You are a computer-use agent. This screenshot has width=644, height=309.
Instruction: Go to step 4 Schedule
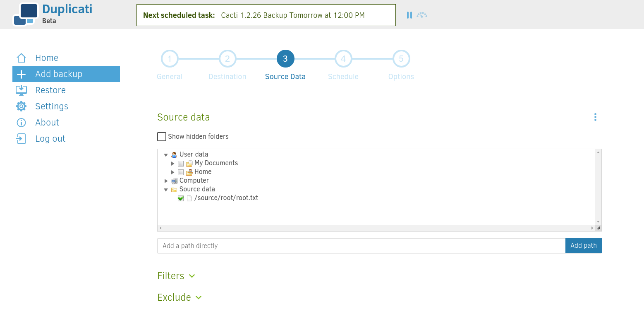click(x=343, y=59)
